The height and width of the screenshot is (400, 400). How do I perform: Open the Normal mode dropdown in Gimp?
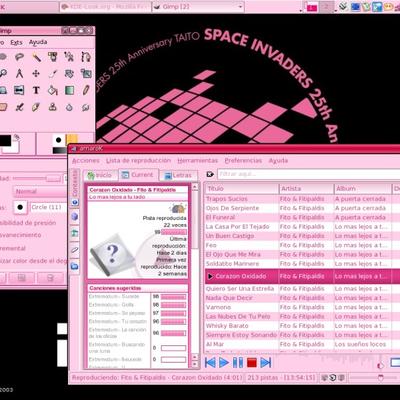[x=40, y=192]
